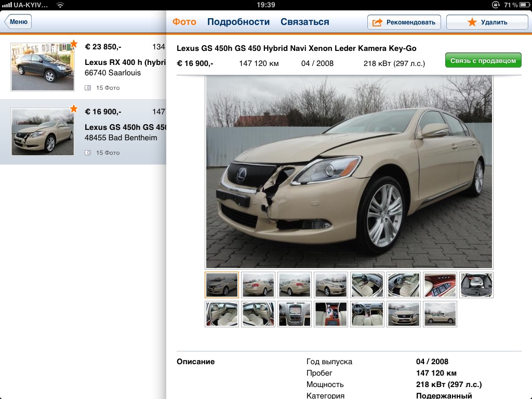
Task: Tap camera icon on the Bad Bentheim listing
Action: 88,153
